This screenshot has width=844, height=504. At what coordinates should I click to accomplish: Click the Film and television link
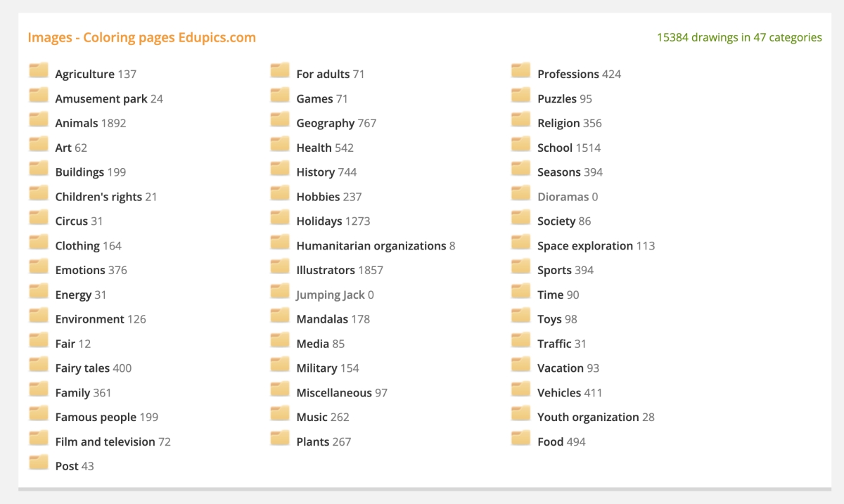click(x=105, y=441)
